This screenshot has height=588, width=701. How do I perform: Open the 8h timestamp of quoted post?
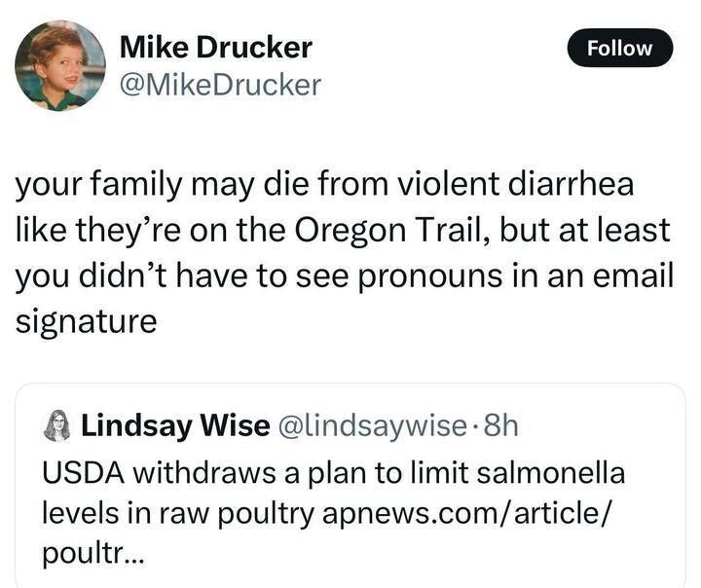[x=501, y=425]
